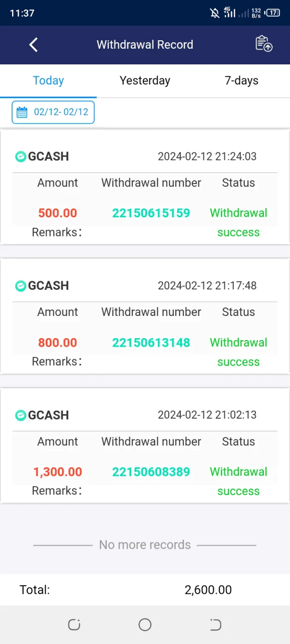The image size is (290, 644).
Task: Tap GCASH logo icon on 21:17:48 record
Action: (x=20, y=286)
